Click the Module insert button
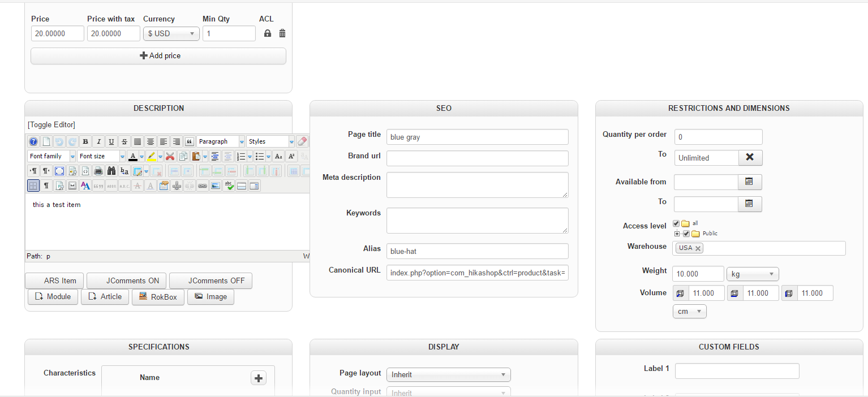Viewport: 868px width, 397px height. pyautogui.click(x=53, y=296)
